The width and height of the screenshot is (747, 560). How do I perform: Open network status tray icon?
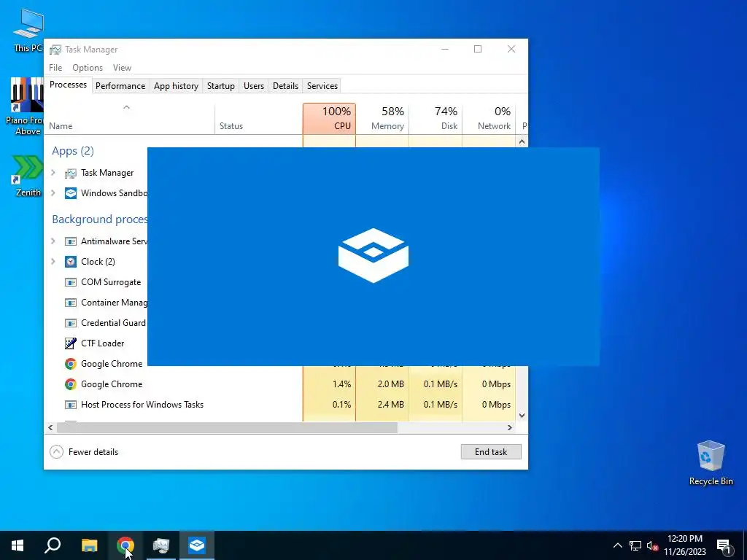[x=635, y=545]
